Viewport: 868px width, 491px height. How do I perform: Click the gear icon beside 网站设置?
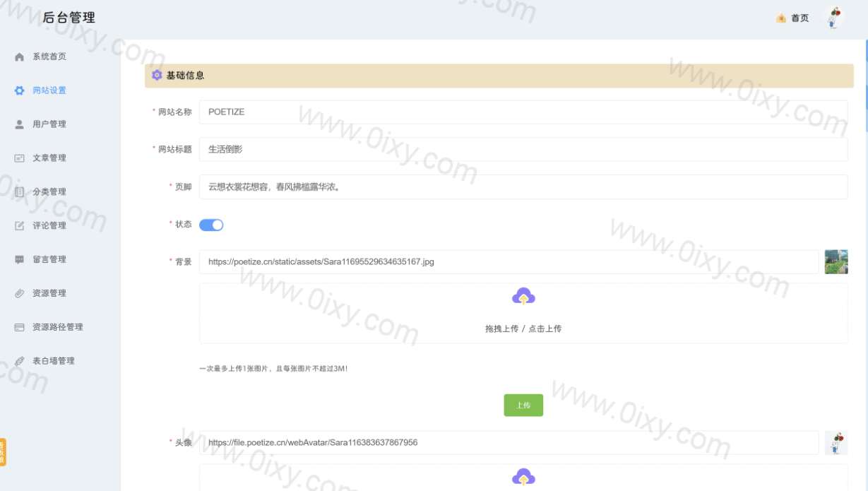20,91
